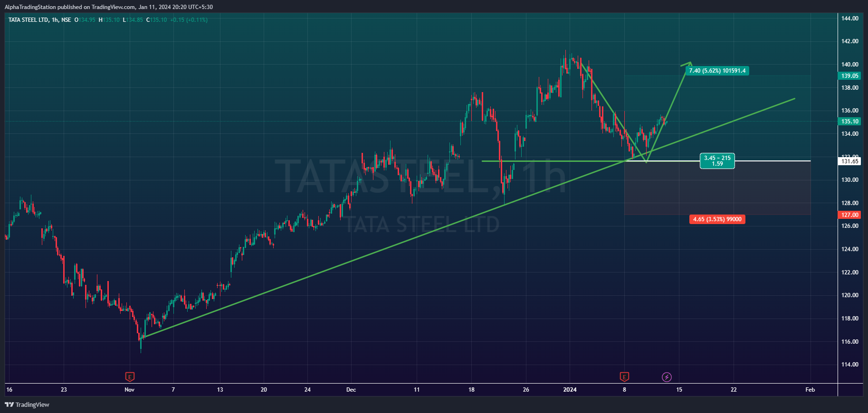Click the TradingView logo at bottom left
This screenshot has width=868, height=413.
pyautogui.click(x=27, y=404)
